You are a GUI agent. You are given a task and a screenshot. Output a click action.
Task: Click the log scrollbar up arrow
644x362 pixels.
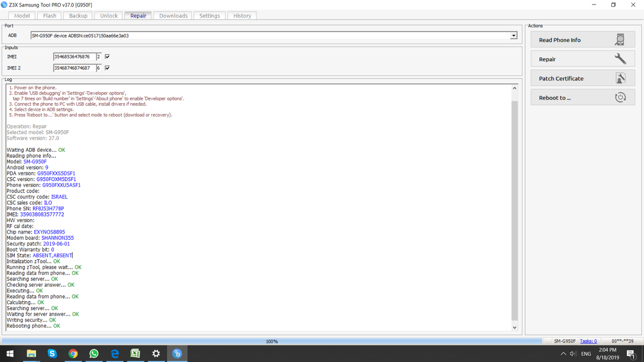514,88
